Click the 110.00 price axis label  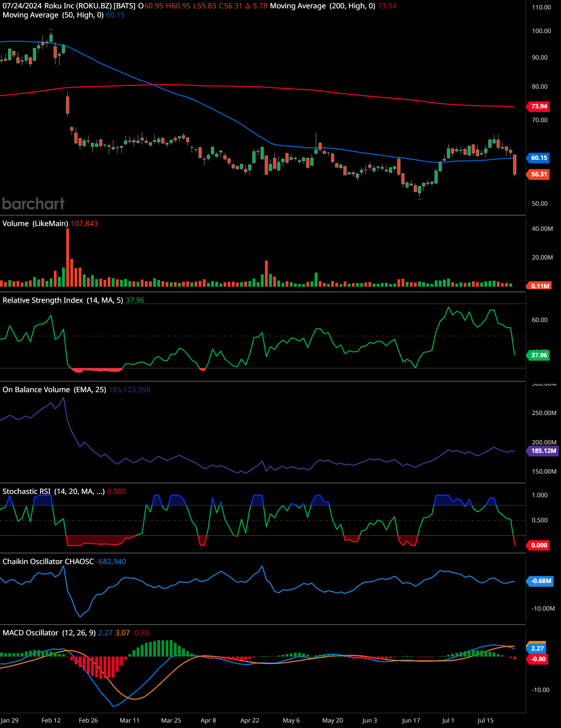click(541, 7)
